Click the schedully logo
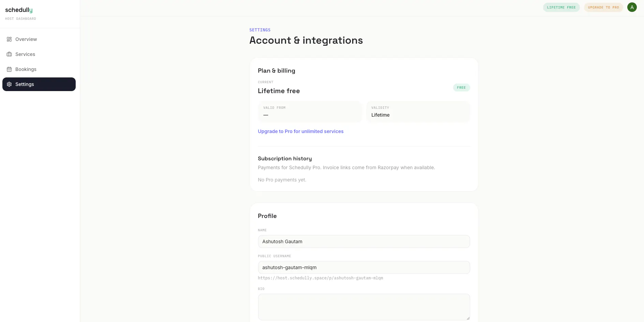The width and height of the screenshot is (644, 322). (19, 10)
